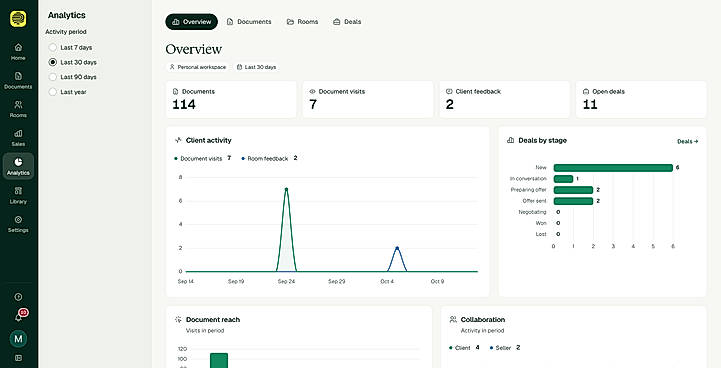Open Rooms in the left sidebar
This screenshot has height=368, width=721.
tap(18, 109)
